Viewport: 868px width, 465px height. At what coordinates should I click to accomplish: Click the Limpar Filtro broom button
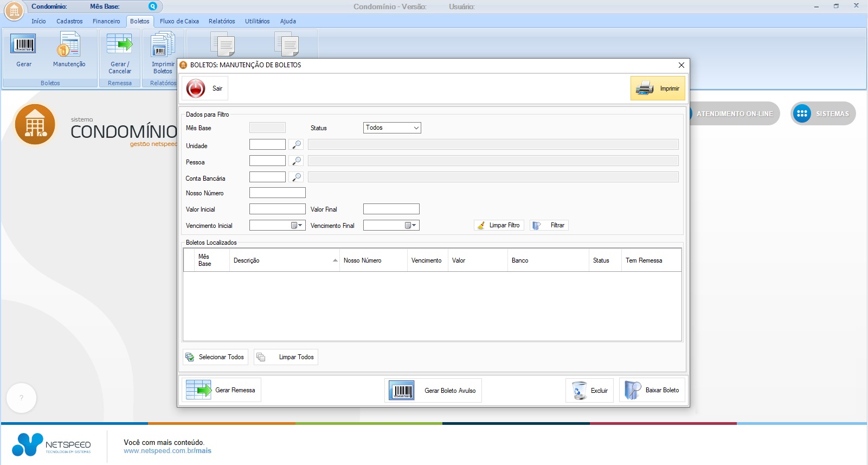[499, 225]
